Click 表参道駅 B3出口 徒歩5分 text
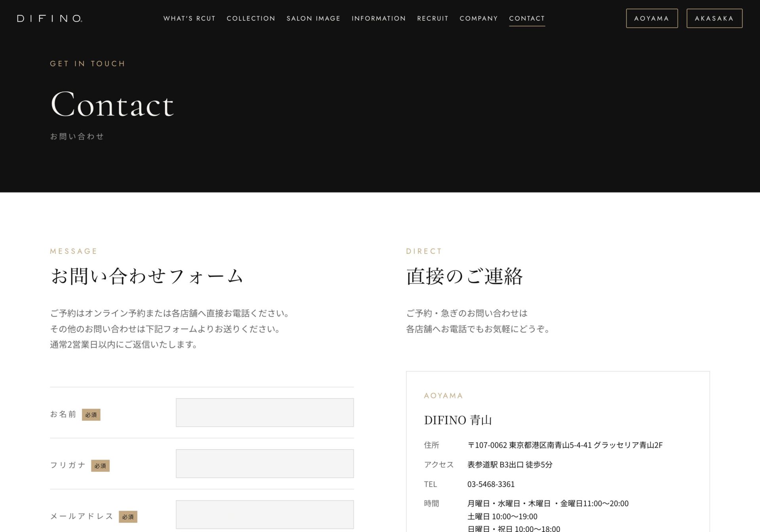Viewport: 760px width, 532px height. tap(510, 464)
